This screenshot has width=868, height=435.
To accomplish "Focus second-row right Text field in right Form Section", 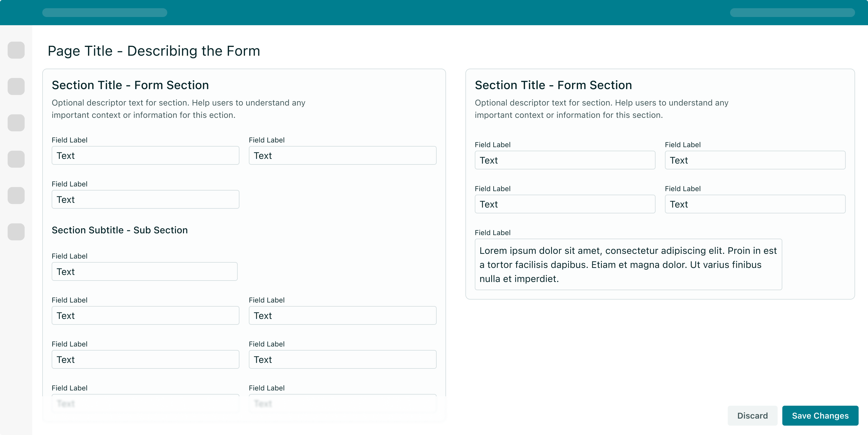I will click(x=755, y=204).
